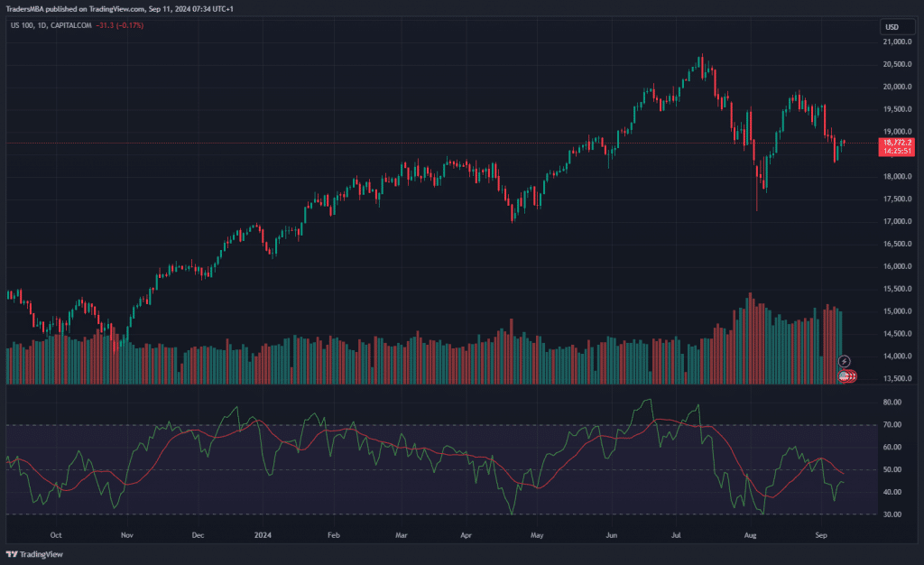924x565 pixels.
Task: Click the red current price label 18,772.2
Action: click(x=897, y=143)
